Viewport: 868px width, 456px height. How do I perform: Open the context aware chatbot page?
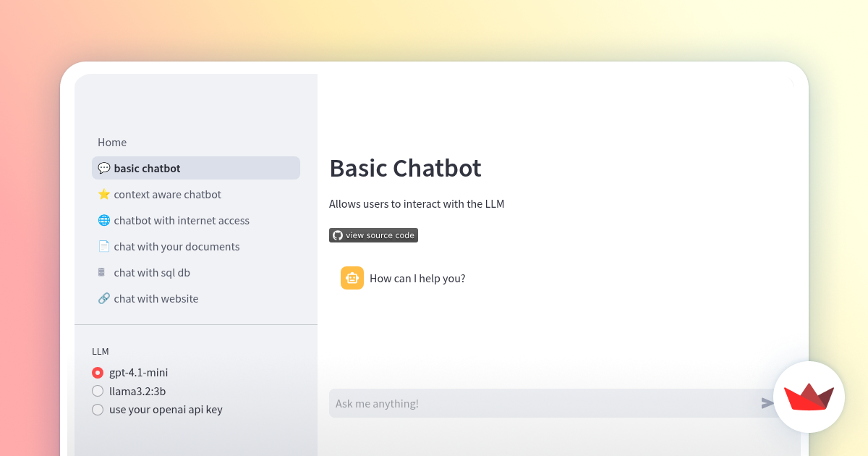point(196,194)
